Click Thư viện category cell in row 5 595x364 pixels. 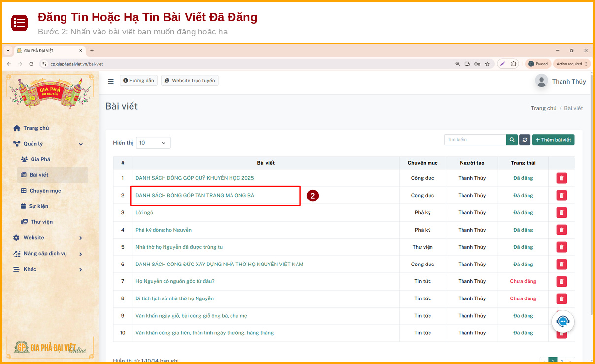[423, 247]
